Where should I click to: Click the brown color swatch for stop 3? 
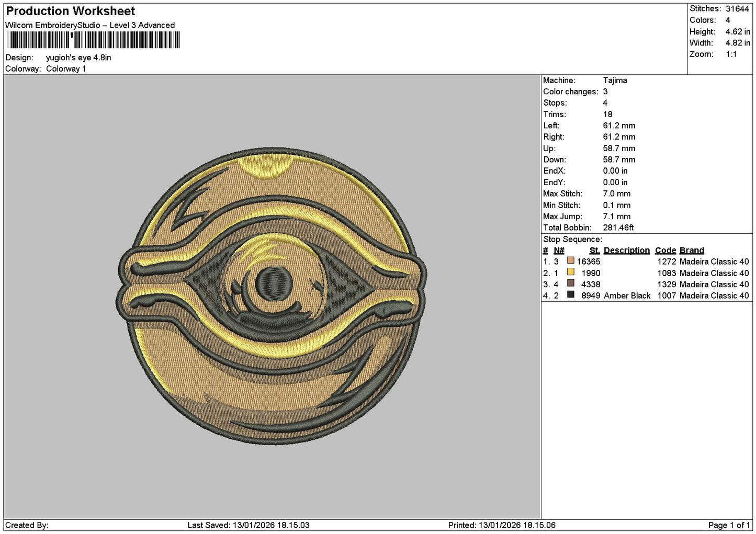pos(571,283)
